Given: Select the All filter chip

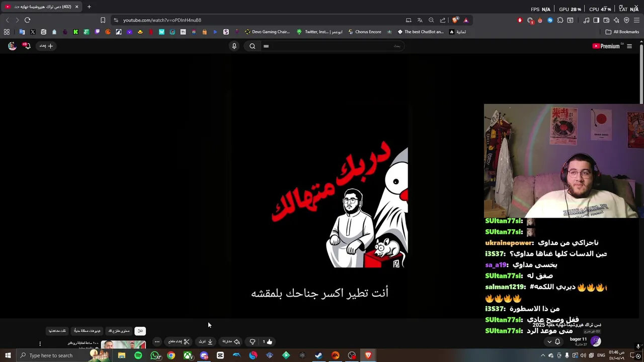Looking at the screenshot, I should 140,331.
